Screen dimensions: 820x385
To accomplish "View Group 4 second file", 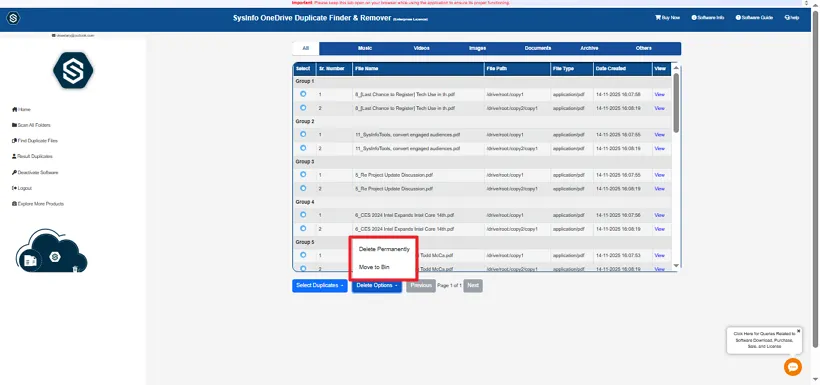I will (659, 229).
